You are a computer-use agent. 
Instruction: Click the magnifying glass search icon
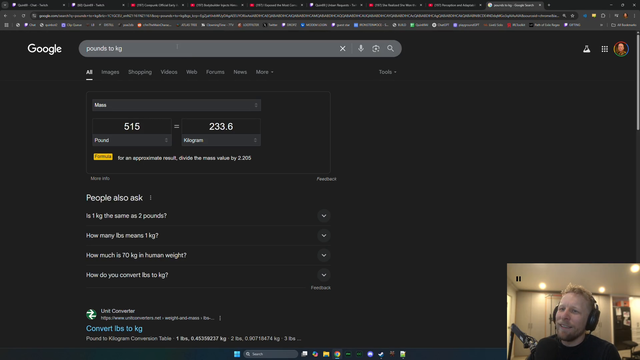391,49
